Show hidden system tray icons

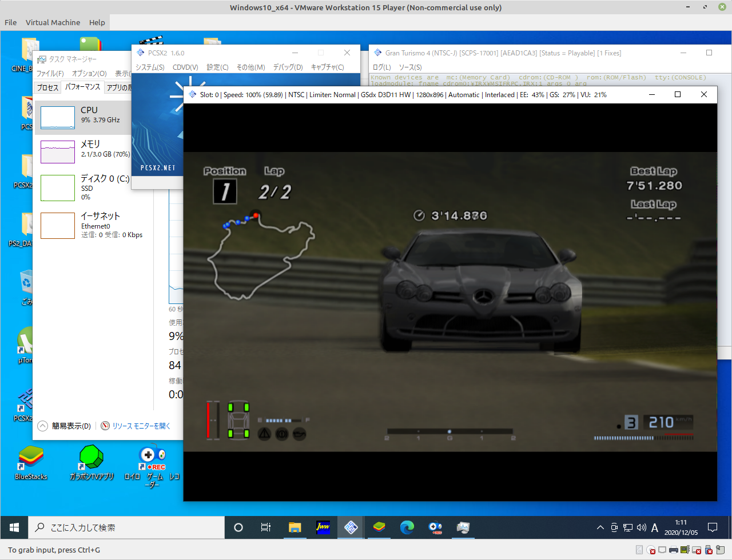tap(600, 527)
